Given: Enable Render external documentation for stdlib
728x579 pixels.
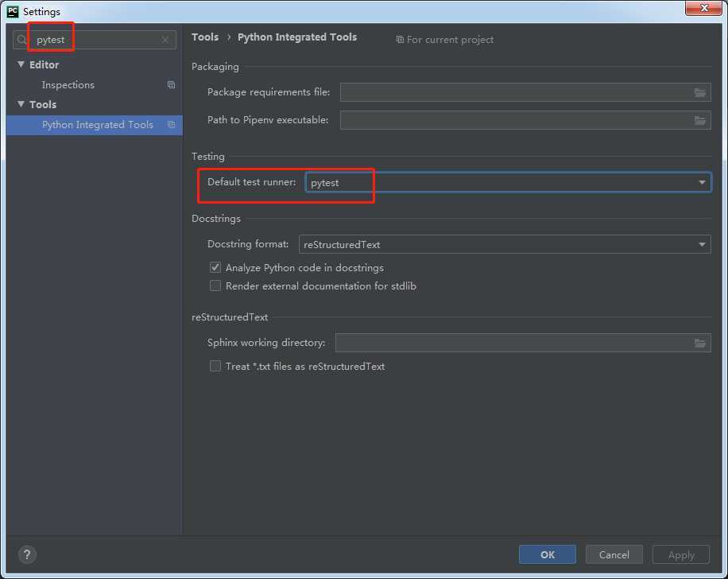Looking at the screenshot, I should click(x=215, y=286).
